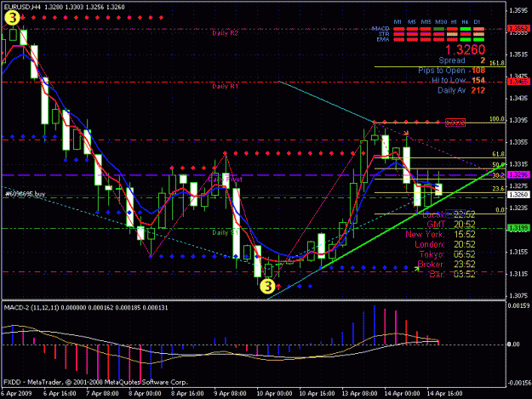
Task: Click the '13 Apr 08:00' time axis label
Action: (x=359, y=394)
